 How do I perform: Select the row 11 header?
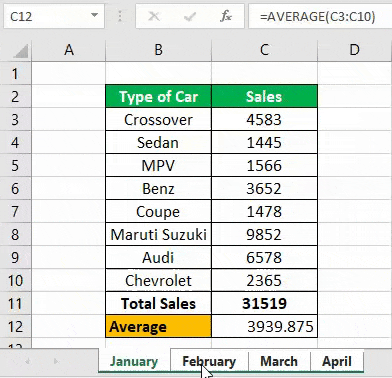[x=15, y=304]
